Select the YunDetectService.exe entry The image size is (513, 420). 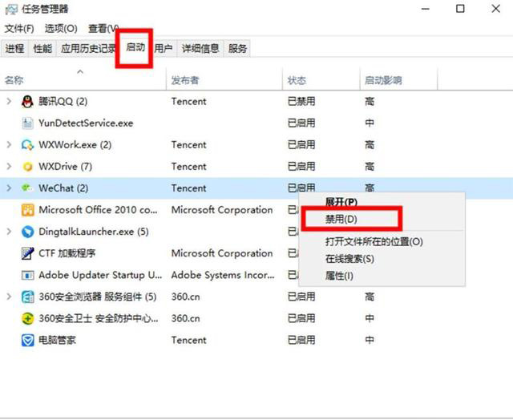86,123
